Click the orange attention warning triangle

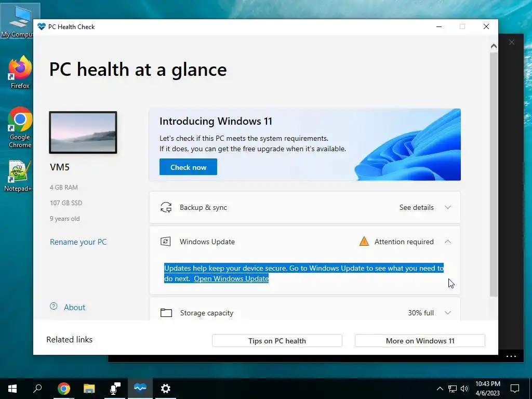pos(364,241)
